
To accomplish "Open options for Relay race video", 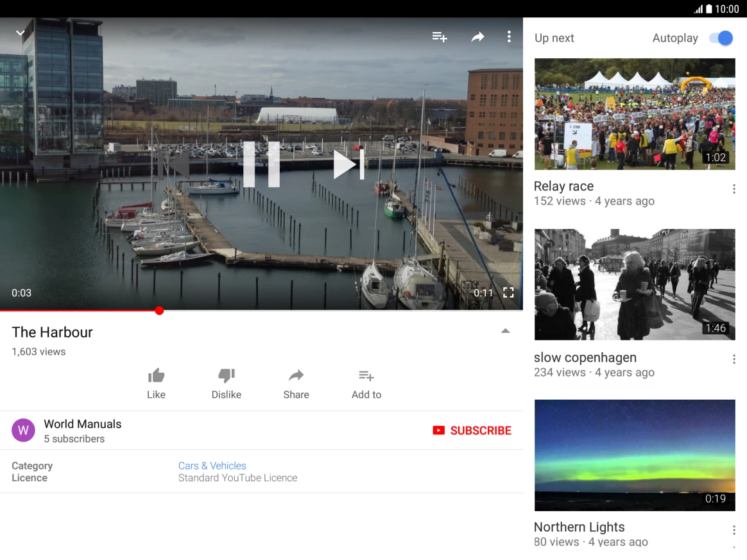I will coord(734,189).
